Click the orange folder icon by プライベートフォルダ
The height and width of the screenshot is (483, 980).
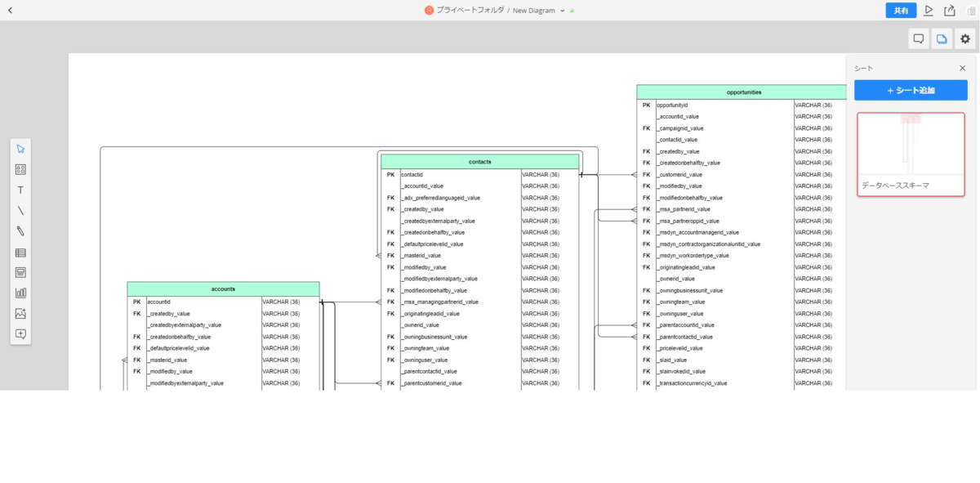click(429, 11)
